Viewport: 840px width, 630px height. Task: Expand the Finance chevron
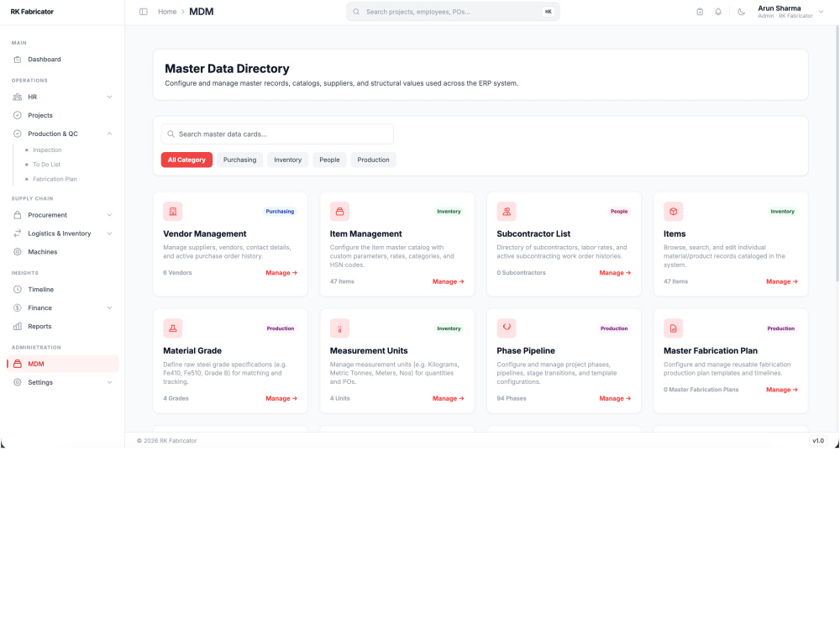[x=109, y=308]
